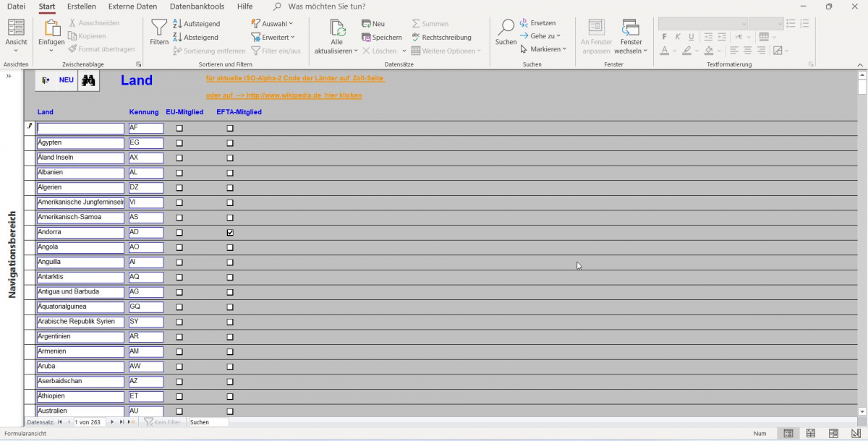Image resolution: width=868 pixels, height=441 pixels.
Task: Tick EFTA-Mitglied checkbox for Argentinien
Action: [x=230, y=338]
